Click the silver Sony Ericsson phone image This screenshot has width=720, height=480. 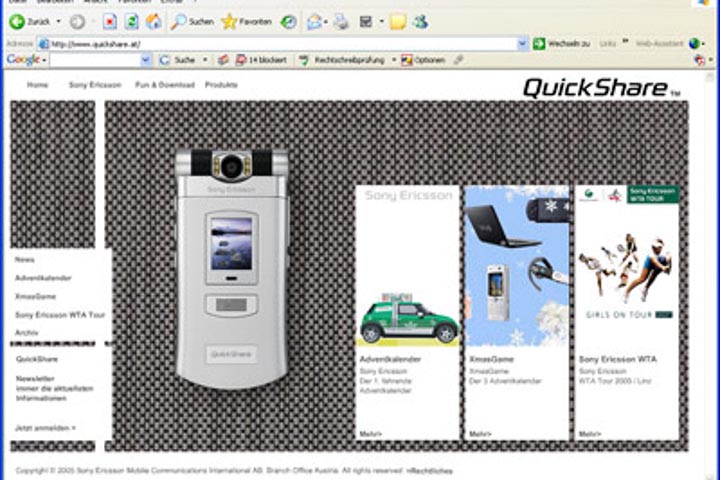(x=232, y=268)
